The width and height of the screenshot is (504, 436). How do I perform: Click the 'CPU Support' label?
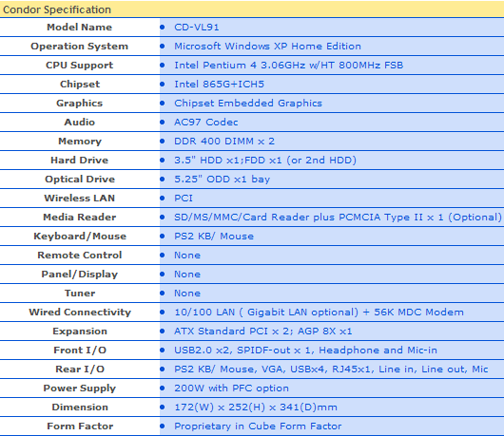pyautogui.click(x=79, y=66)
